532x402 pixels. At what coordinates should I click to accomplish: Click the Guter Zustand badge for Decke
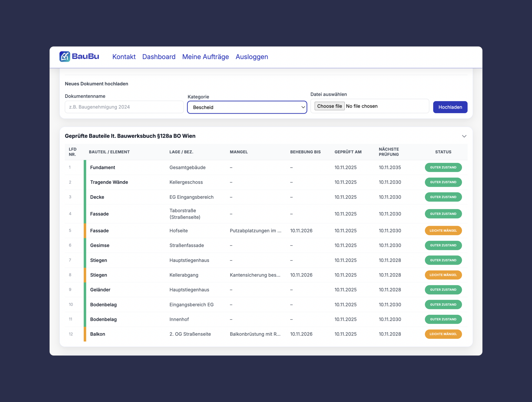(443, 197)
